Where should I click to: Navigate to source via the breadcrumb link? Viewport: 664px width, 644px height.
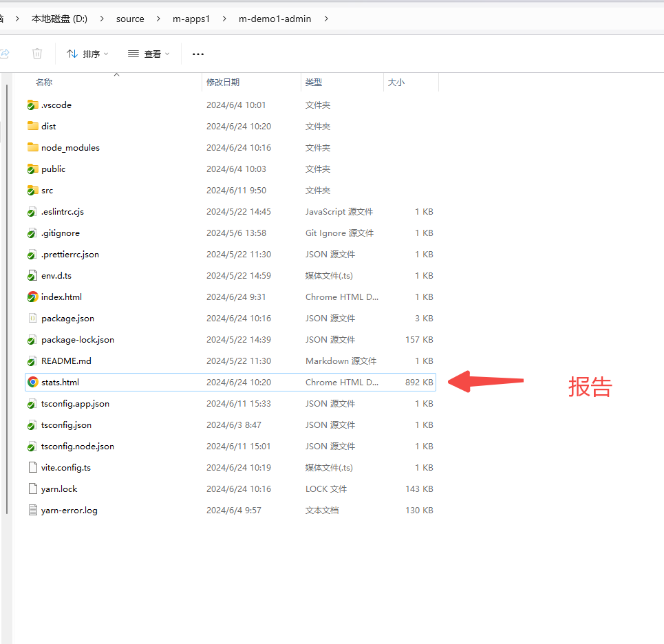coord(130,19)
